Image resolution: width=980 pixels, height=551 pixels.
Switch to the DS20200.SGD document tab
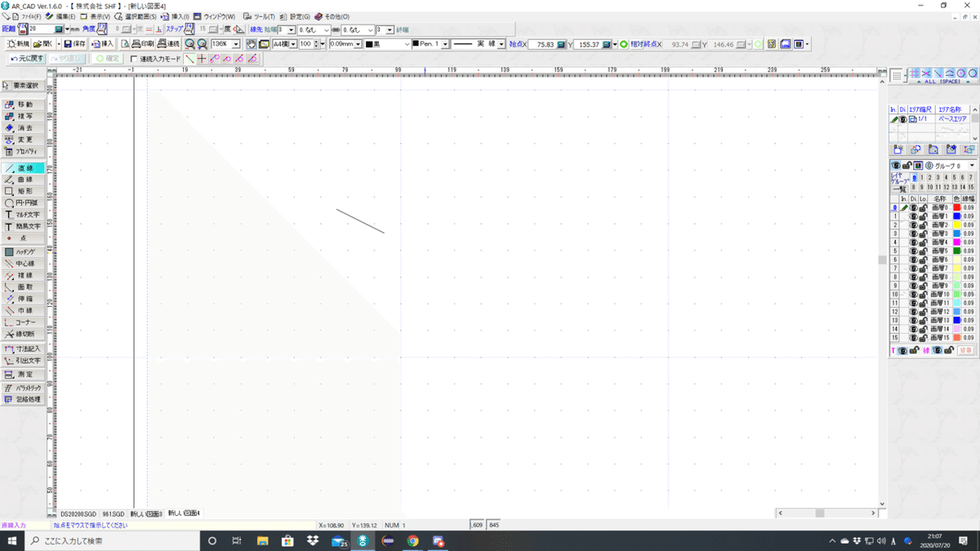coord(78,513)
